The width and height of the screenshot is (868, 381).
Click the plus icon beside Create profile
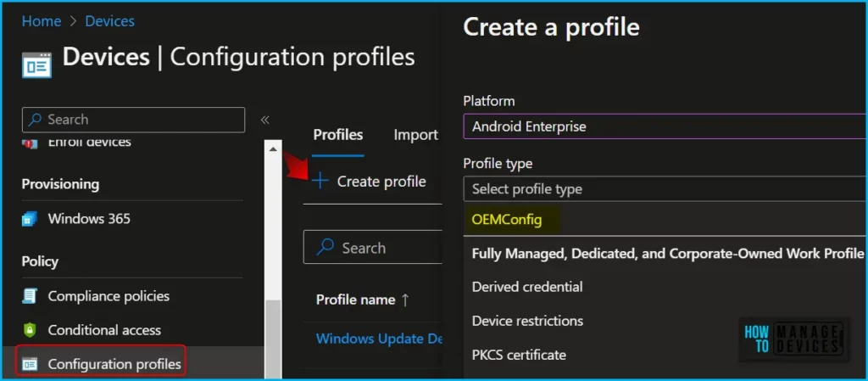point(320,181)
